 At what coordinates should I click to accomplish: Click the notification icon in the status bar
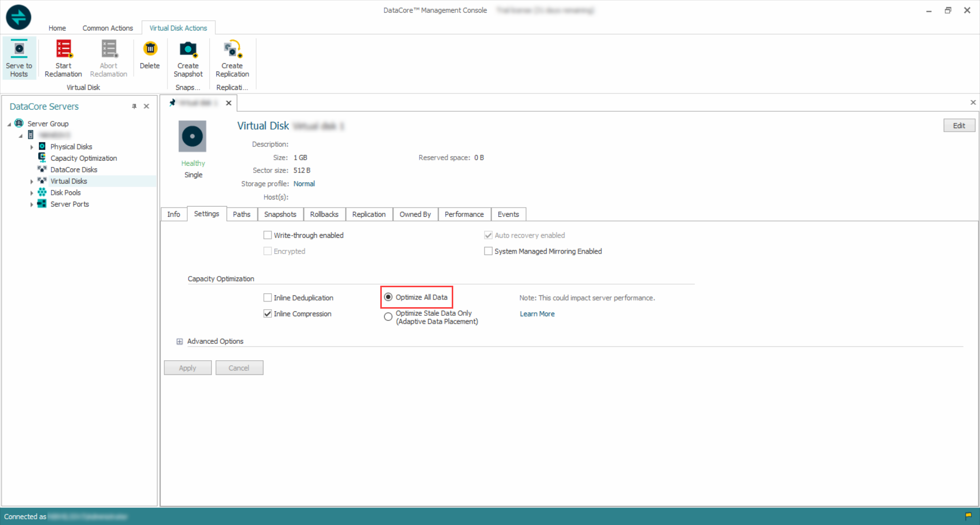click(x=969, y=516)
